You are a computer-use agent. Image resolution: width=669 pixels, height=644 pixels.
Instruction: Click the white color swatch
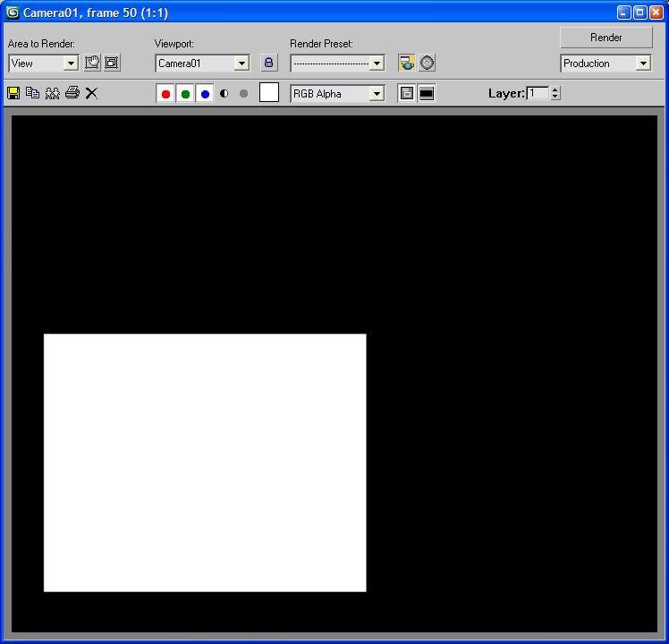click(269, 93)
